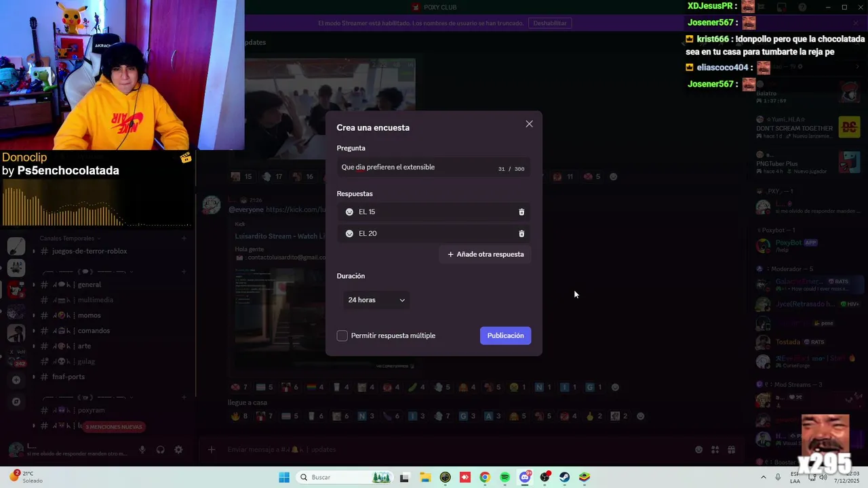Click the Publicación button
This screenshot has height=488, width=868.
tap(505, 335)
